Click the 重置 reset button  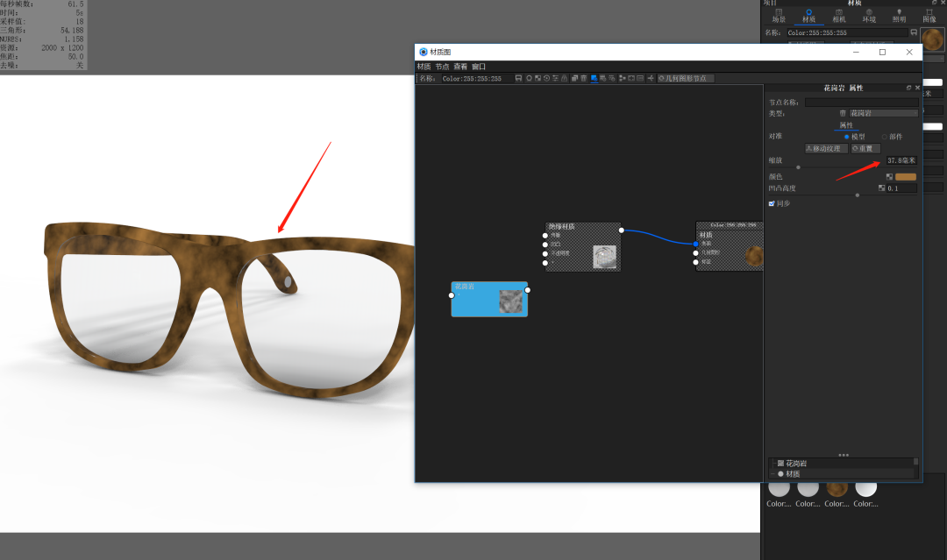tap(865, 148)
